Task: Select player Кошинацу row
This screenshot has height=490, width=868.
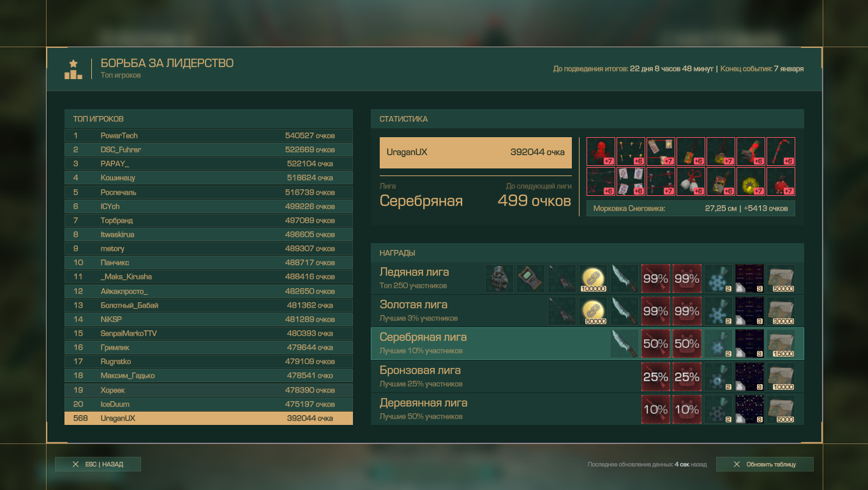Action: pos(209,178)
